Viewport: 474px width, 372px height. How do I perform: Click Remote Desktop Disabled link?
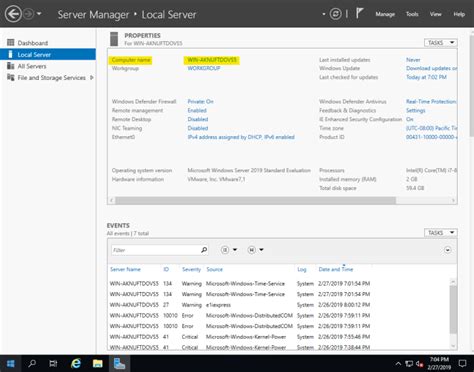(x=198, y=119)
